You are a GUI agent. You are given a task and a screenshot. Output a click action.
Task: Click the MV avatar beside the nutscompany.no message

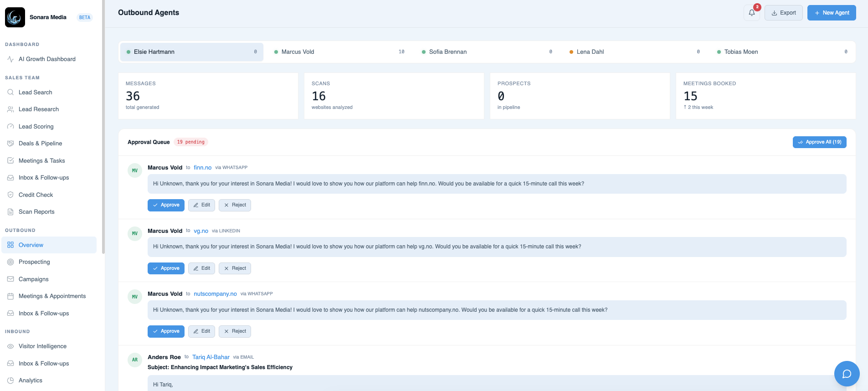click(135, 297)
